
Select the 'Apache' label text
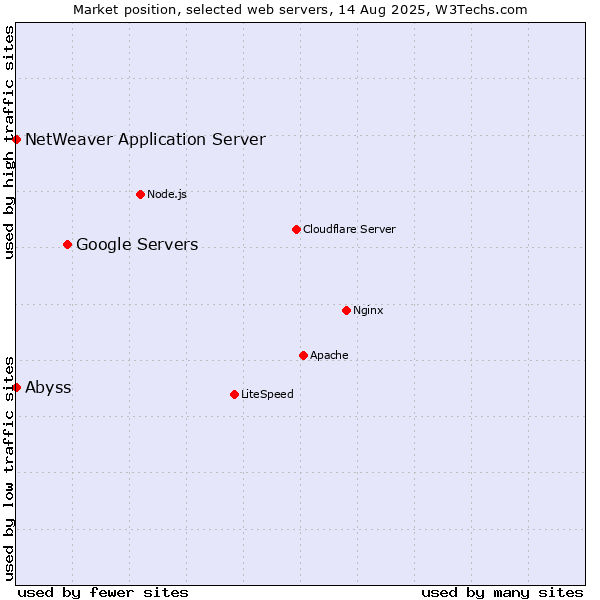(329, 355)
